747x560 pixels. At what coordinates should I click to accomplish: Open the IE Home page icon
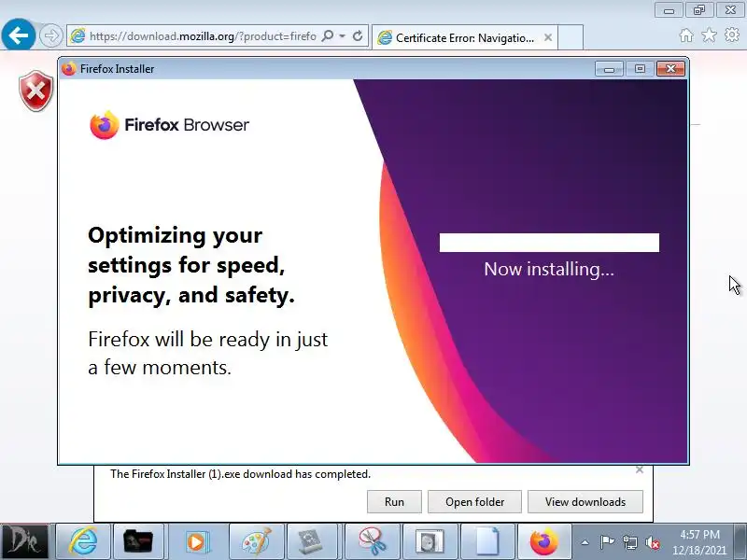click(686, 35)
